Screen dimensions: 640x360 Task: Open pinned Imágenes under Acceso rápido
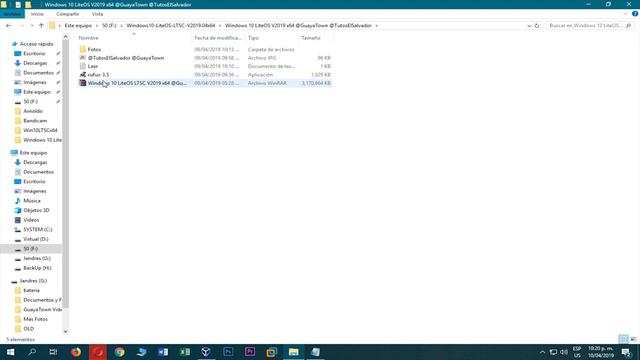click(35, 82)
